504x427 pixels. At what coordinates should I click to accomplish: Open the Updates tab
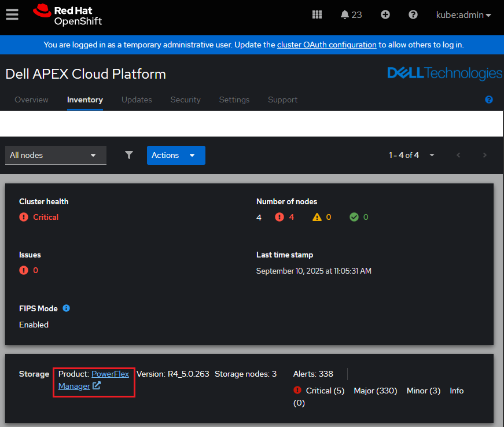coord(137,100)
